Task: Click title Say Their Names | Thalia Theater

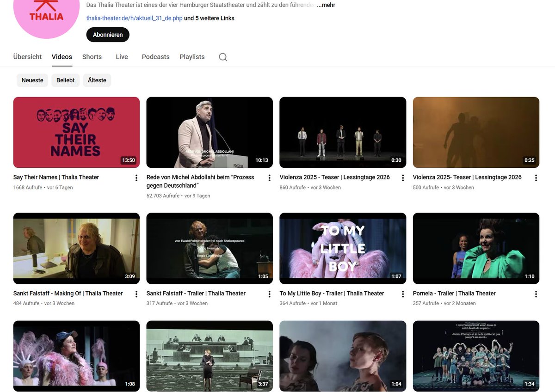Action: tap(56, 177)
